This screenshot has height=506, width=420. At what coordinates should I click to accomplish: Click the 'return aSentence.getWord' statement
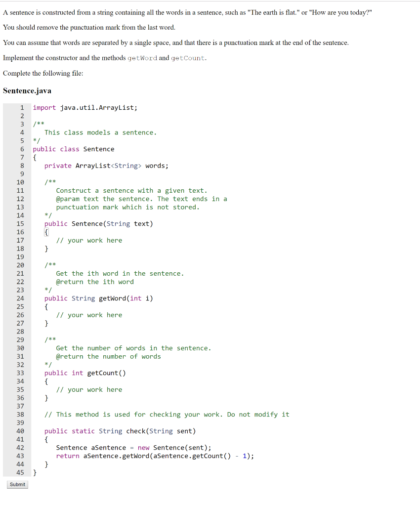(155, 456)
